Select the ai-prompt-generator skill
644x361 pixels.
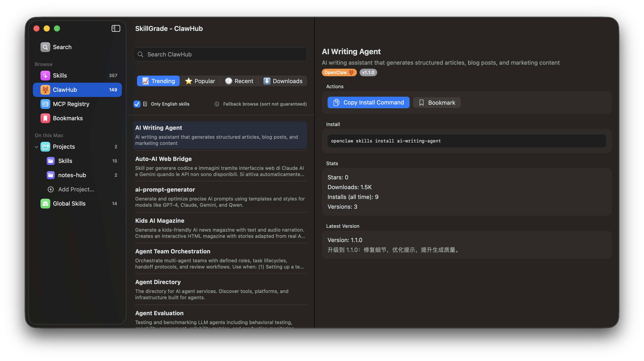click(x=220, y=197)
